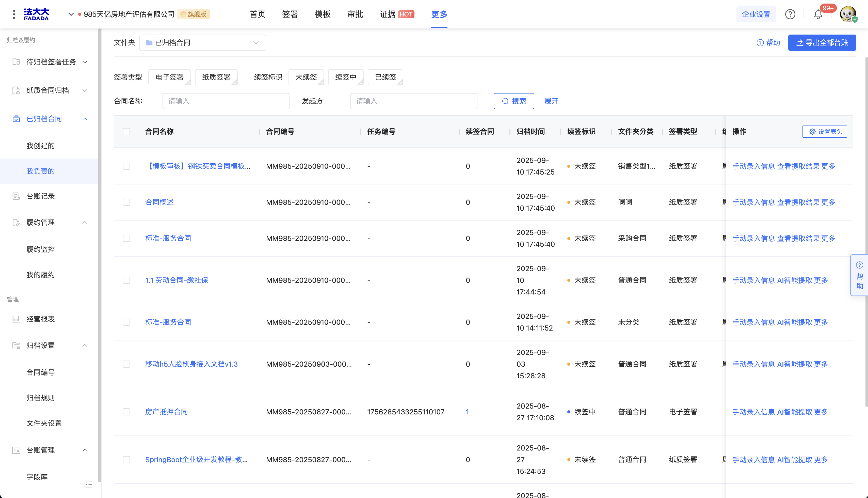Open 我创建的 sidebar item

coord(41,146)
